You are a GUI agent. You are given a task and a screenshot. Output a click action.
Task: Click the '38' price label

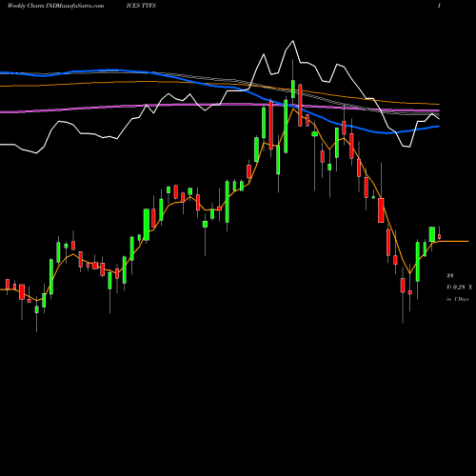point(450,275)
